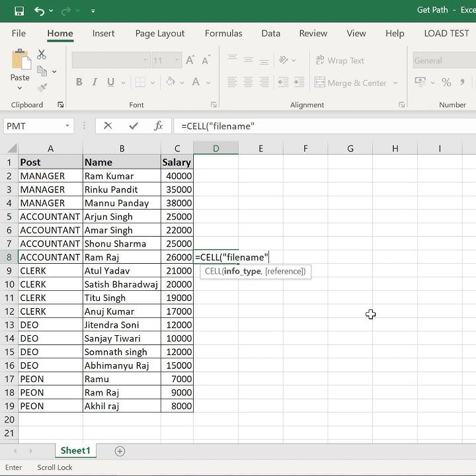
Task: Click Decrease Indent icon
Action: pos(283,82)
